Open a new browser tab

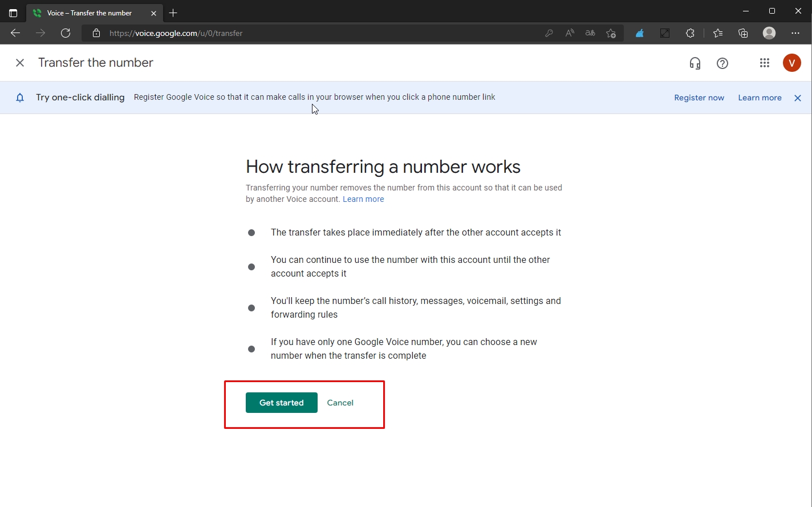[173, 13]
